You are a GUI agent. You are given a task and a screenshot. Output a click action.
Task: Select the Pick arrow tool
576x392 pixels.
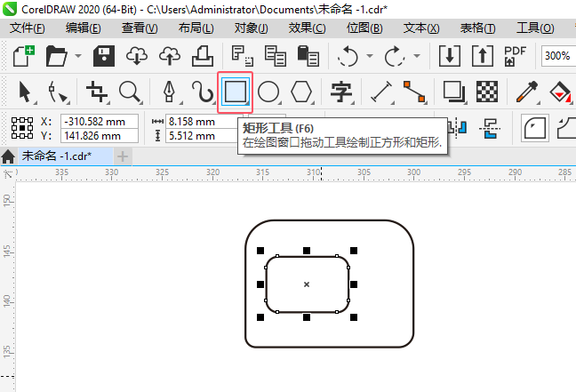tap(26, 92)
